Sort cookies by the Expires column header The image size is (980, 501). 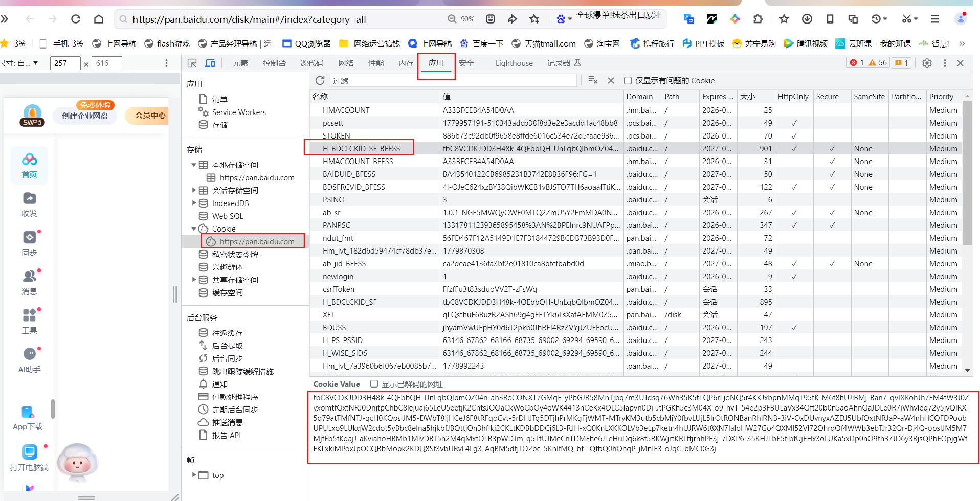pyautogui.click(x=718, y=96)
